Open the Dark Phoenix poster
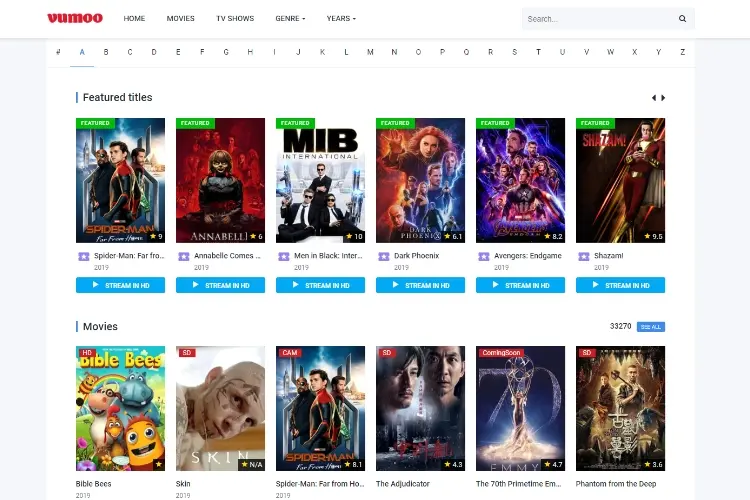This screenshot has height=500, width=750. [420, 180]
